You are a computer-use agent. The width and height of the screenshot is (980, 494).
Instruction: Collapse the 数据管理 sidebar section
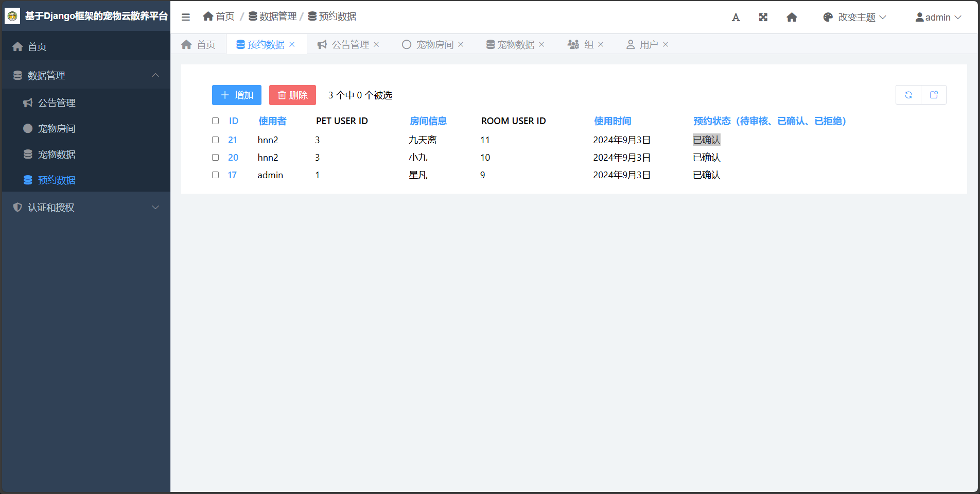click(x=86, y=75)
